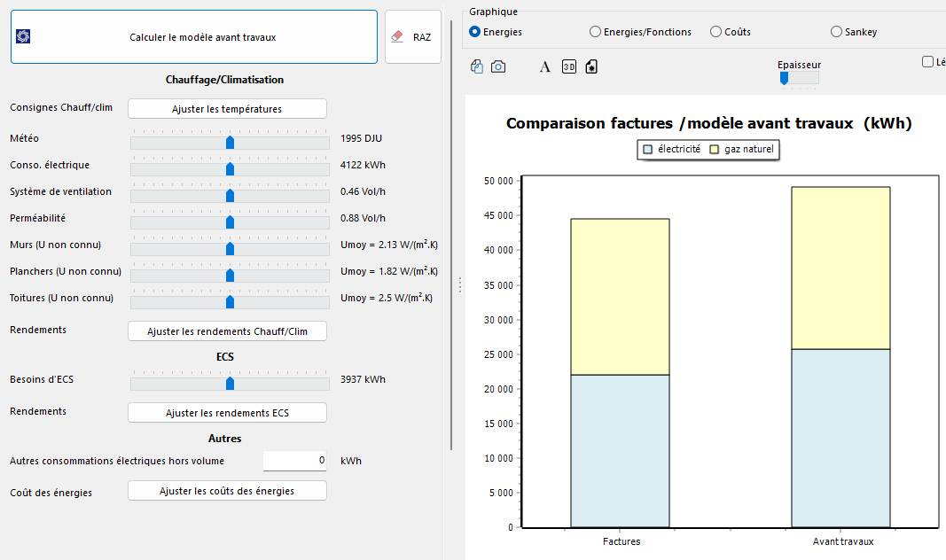Click the Autres consommations électriques input field
Image resolution: width=946 pixels, height=560 pixels.
coord(295,461)
